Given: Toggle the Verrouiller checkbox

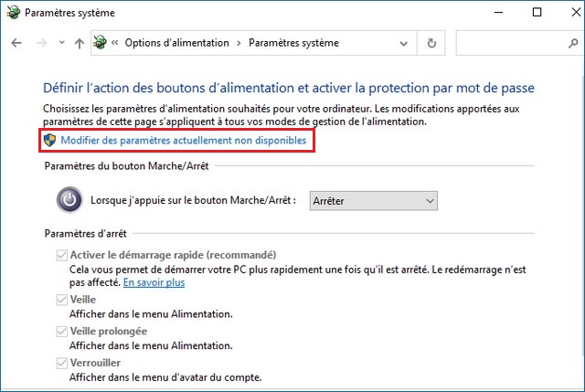Looking at the screenshot, I should click(62, 363).
